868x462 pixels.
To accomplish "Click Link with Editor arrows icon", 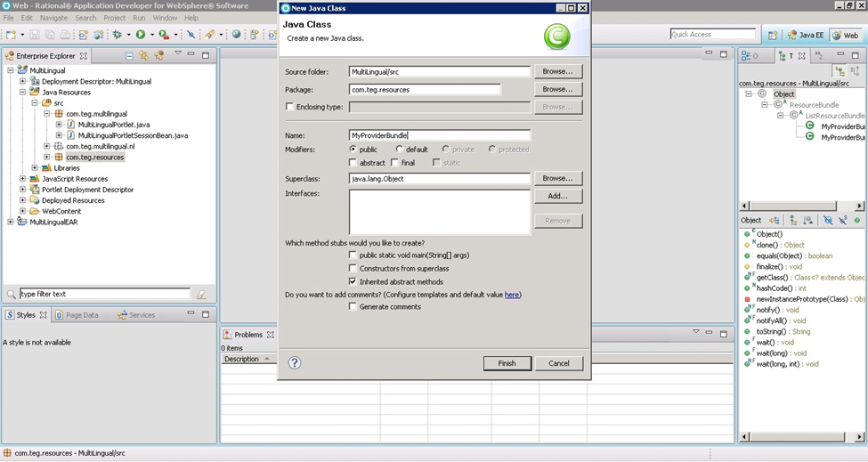I will [144, 55].
